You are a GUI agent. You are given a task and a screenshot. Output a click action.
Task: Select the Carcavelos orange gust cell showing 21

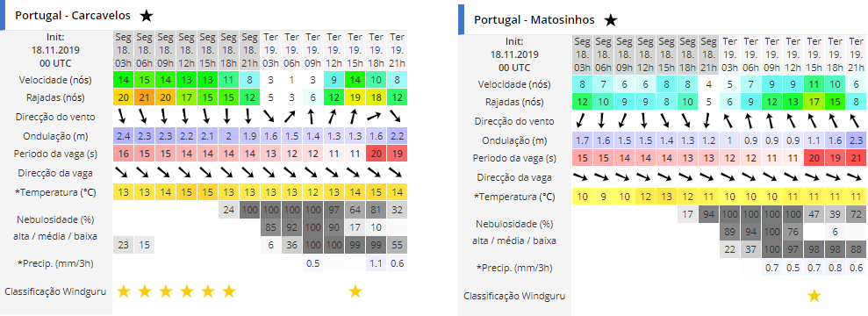pyautogui.click(x=144, y=98)
